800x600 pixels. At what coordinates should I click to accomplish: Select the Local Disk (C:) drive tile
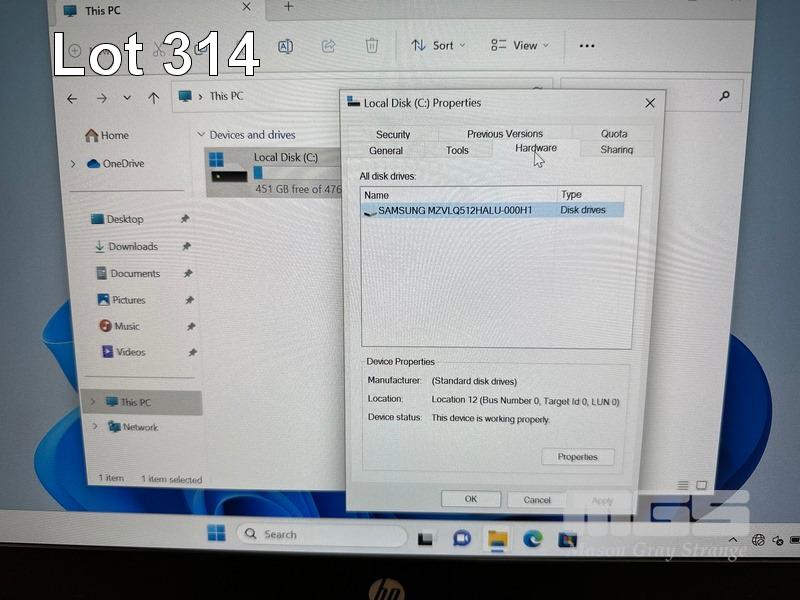coord(273,172)
